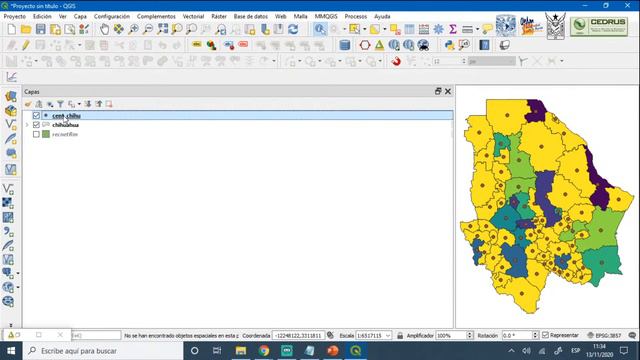Select the chihuahua layer name
Image resolution: width=640 pixels, height=360 pixels.
65,125
